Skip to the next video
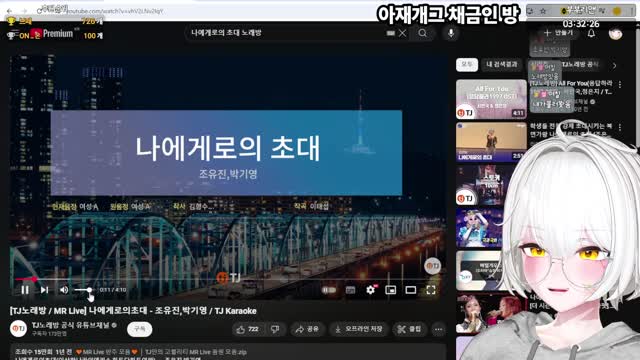Screen dimensions: 640x360 [44, 290]
